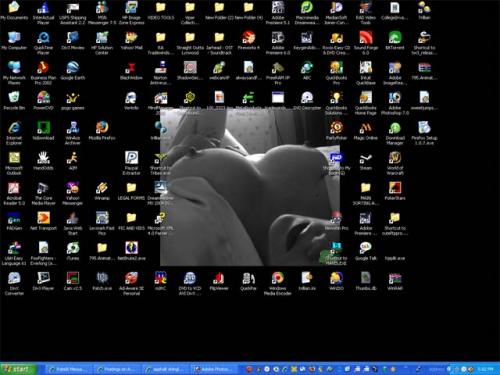Launch the PartyPoker shortcut
Screen dimensions: 500x375
tap(336, 131)
